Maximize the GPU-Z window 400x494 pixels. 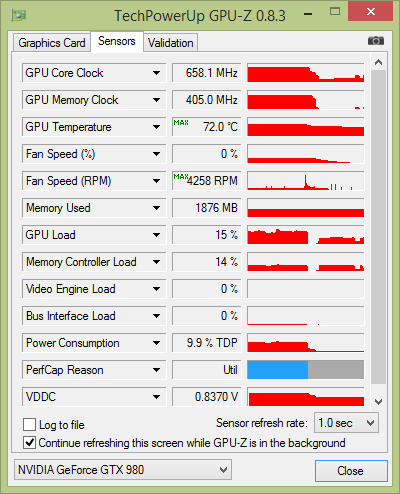(335, 12)
